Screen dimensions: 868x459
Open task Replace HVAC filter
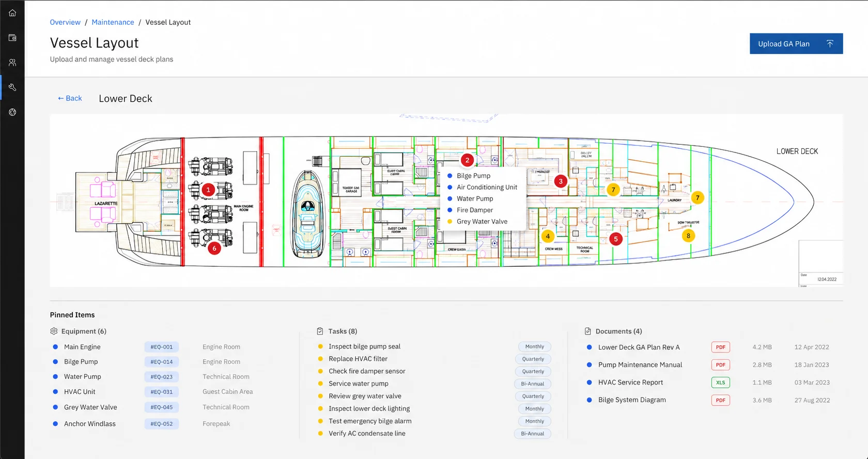coord(358,359)
